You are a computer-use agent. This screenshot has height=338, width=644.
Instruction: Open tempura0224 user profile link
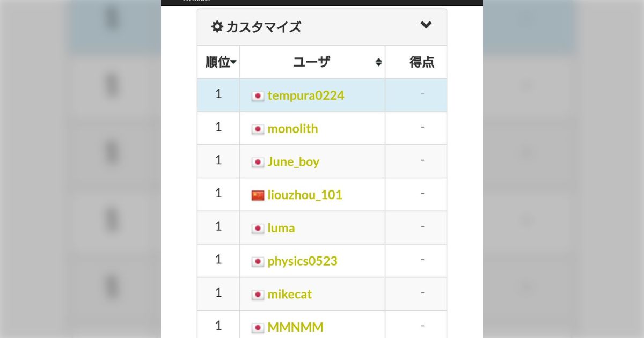[306, 95]
